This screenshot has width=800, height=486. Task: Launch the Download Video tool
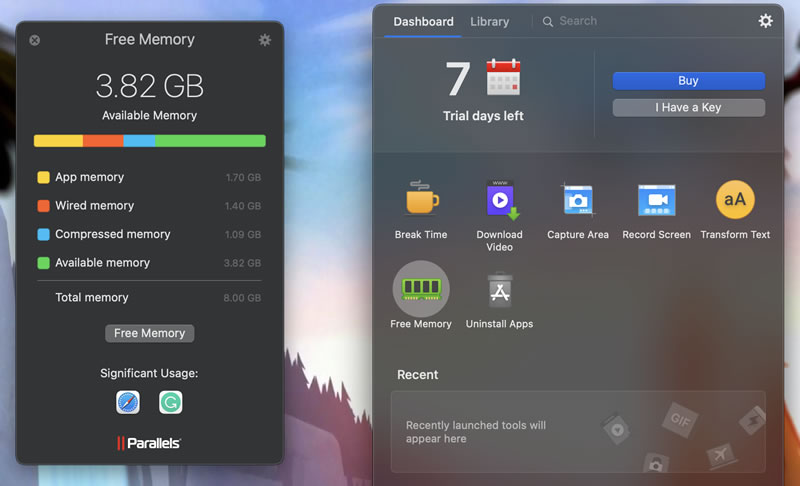(x=501, y=200)
